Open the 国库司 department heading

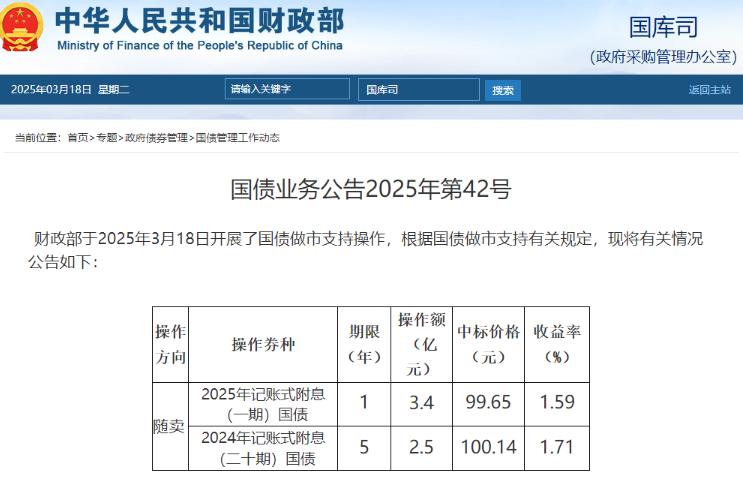(x=663, y=27)
